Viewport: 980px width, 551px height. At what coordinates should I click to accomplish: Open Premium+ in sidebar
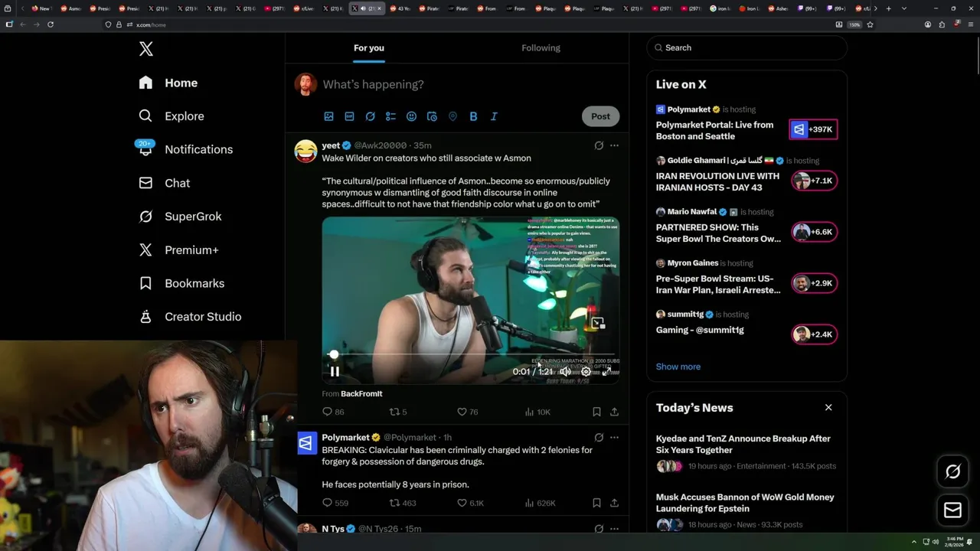178,249
